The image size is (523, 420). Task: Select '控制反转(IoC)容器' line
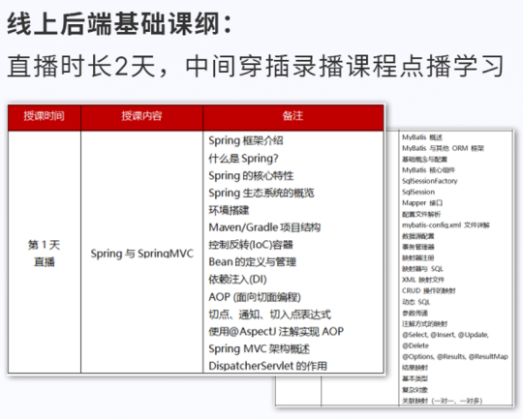click(251, 245)
